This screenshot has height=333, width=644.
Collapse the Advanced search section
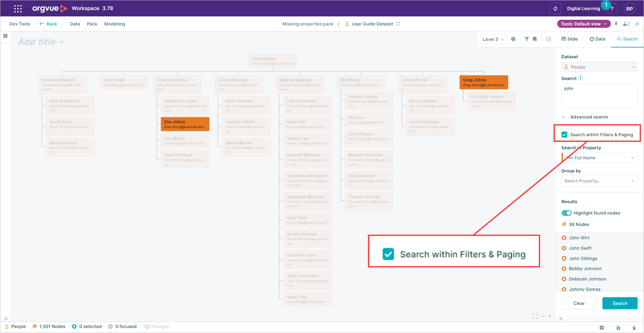tap(585, 117)
